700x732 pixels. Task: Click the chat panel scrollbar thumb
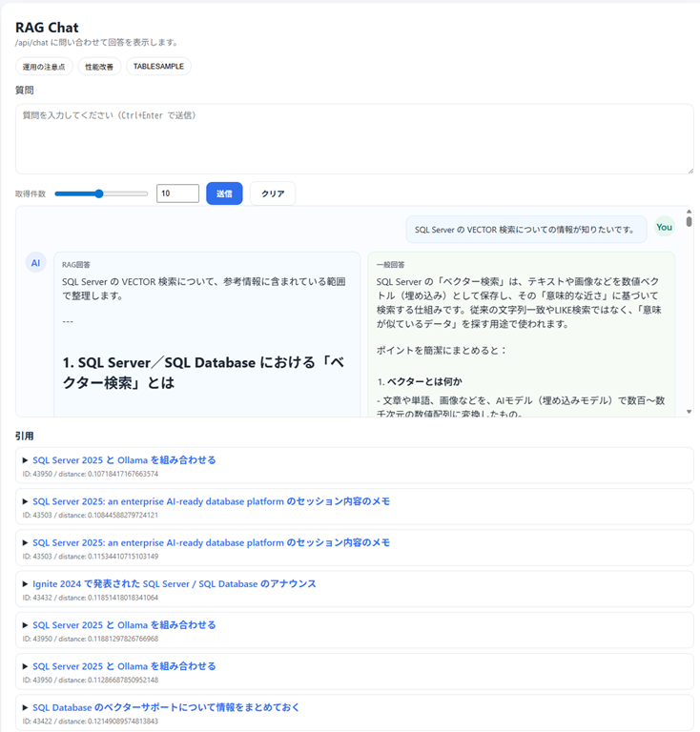point(689,223)
